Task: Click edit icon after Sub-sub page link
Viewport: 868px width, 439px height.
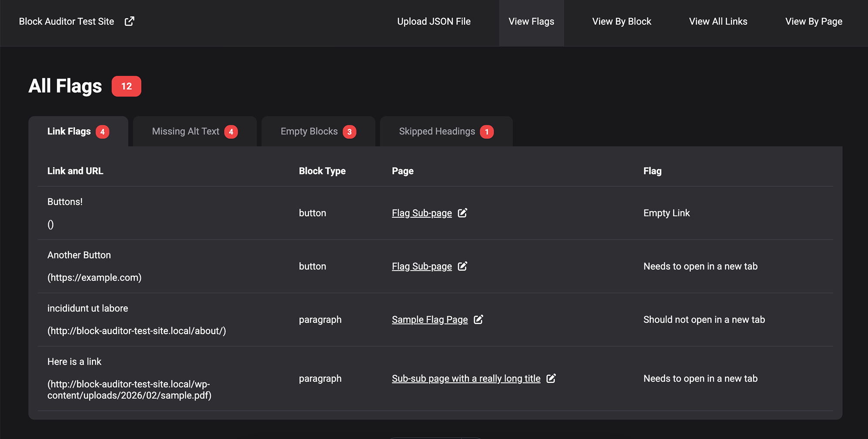Action: [551, 378]
